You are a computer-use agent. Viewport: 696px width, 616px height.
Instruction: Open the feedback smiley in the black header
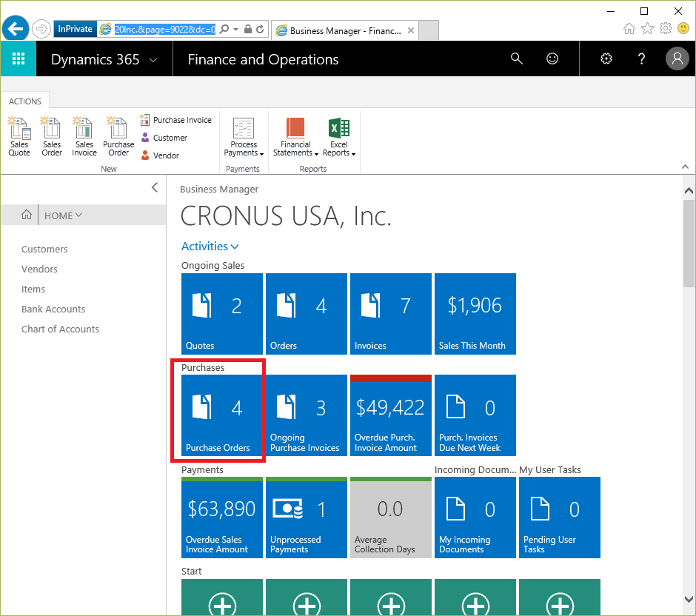point(552,58)
